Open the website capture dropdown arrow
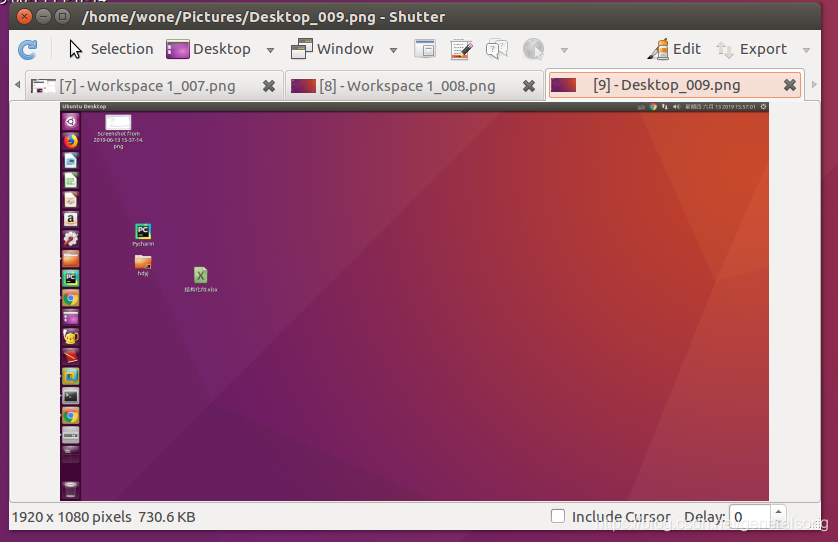The image size is (838, 542). (564, 50)
